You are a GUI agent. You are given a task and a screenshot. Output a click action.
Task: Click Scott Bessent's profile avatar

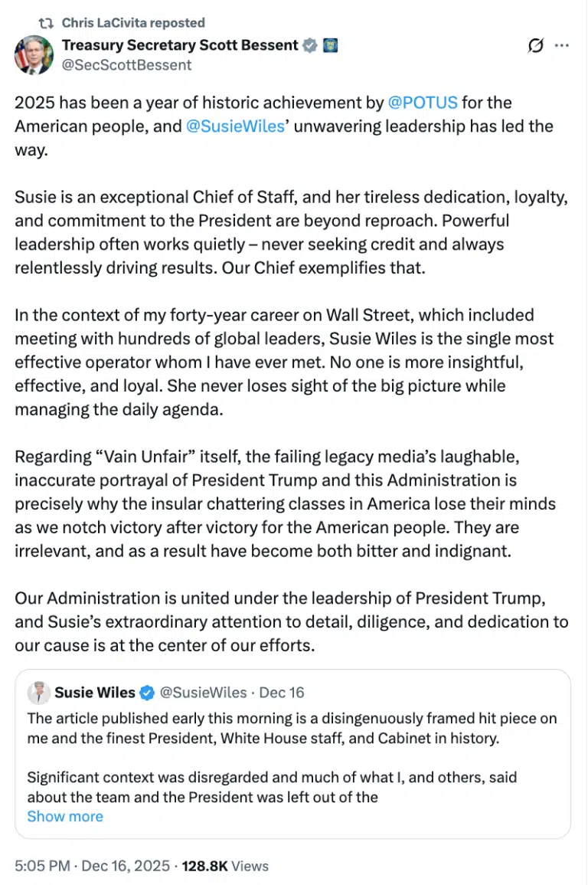coord(33,55)
